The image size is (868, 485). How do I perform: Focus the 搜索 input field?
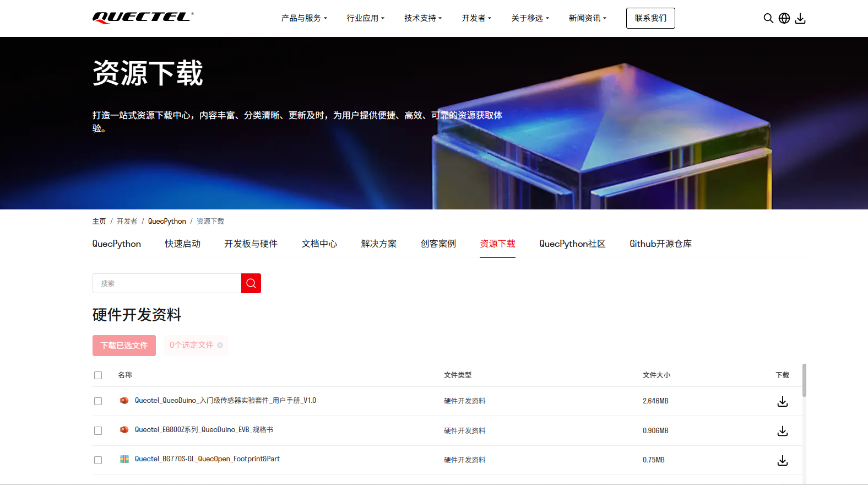[167, 283]
